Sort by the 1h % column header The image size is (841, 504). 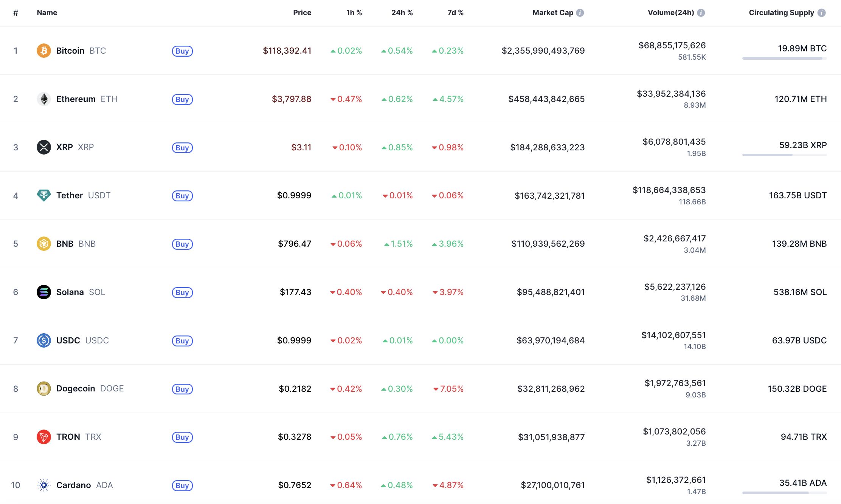tap(354, 12)
